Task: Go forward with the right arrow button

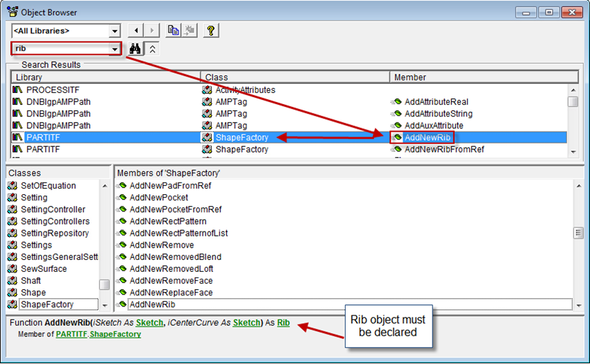Action: pyautogui.click(x=151, y=31)
